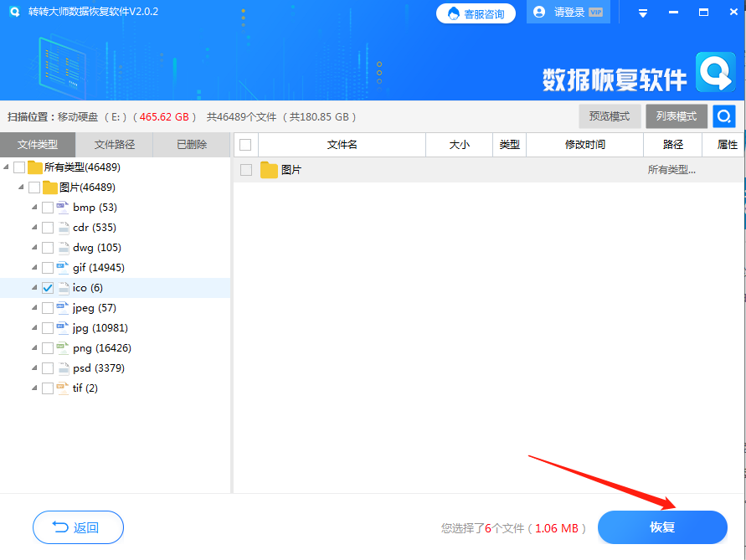Collapse the 图片(46489) tree node
This screenshot has width=746, height=560.
click(x=20, y=187)
